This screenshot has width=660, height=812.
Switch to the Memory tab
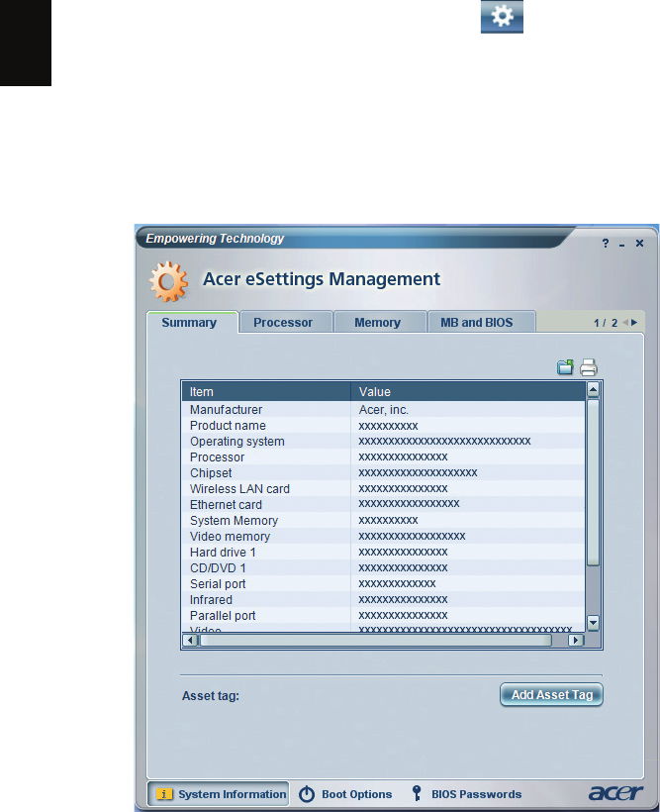click(377, 323)
